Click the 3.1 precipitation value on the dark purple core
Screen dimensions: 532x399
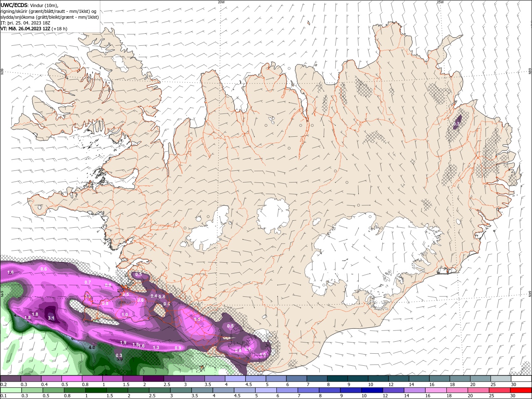[x=52, y=318]
